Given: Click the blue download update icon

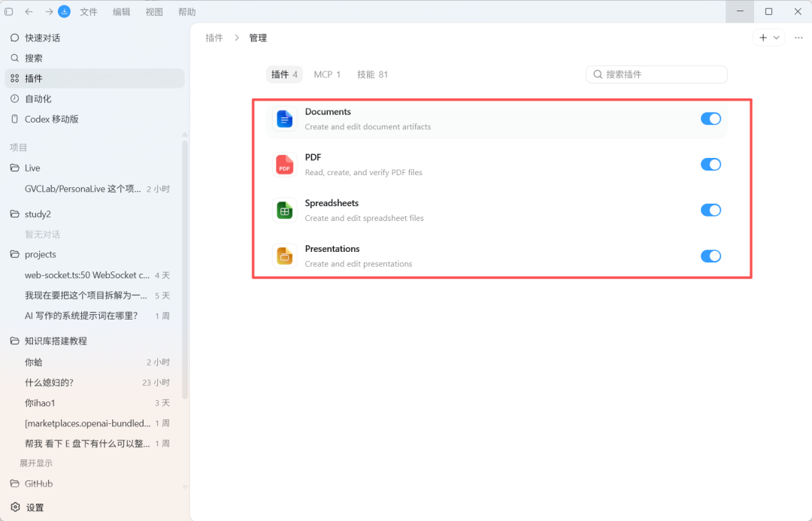Looking at the screenshot, I should (64, 11).
